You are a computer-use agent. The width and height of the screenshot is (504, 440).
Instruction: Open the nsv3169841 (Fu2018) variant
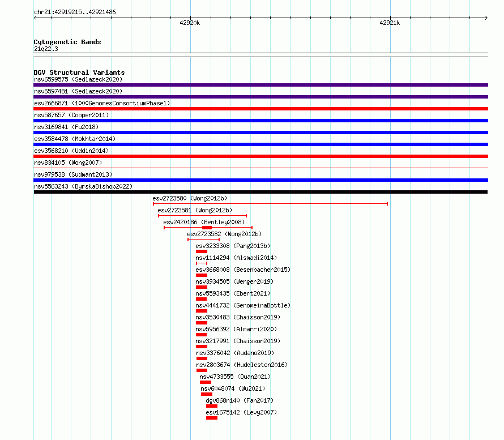tap(66, 127)
